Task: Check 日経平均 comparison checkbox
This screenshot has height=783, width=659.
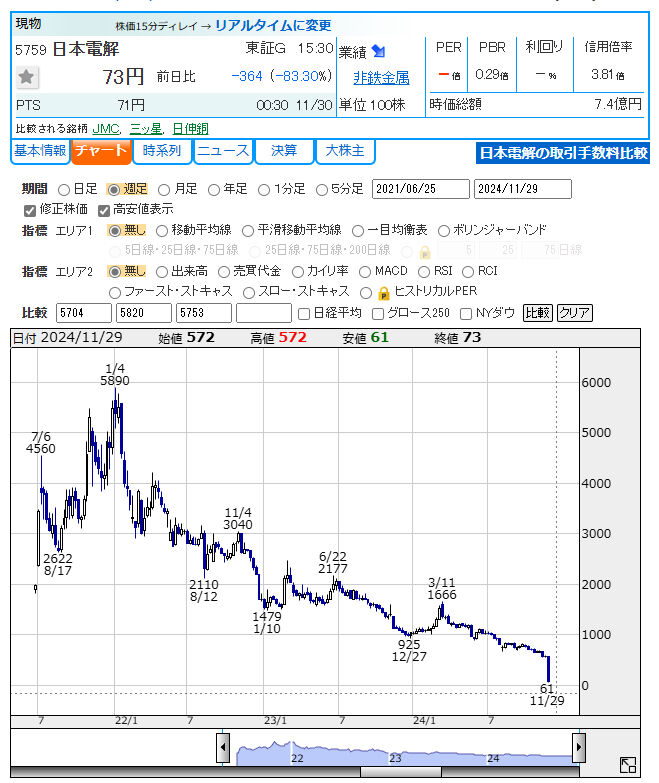Action: (x=304, y=314)
